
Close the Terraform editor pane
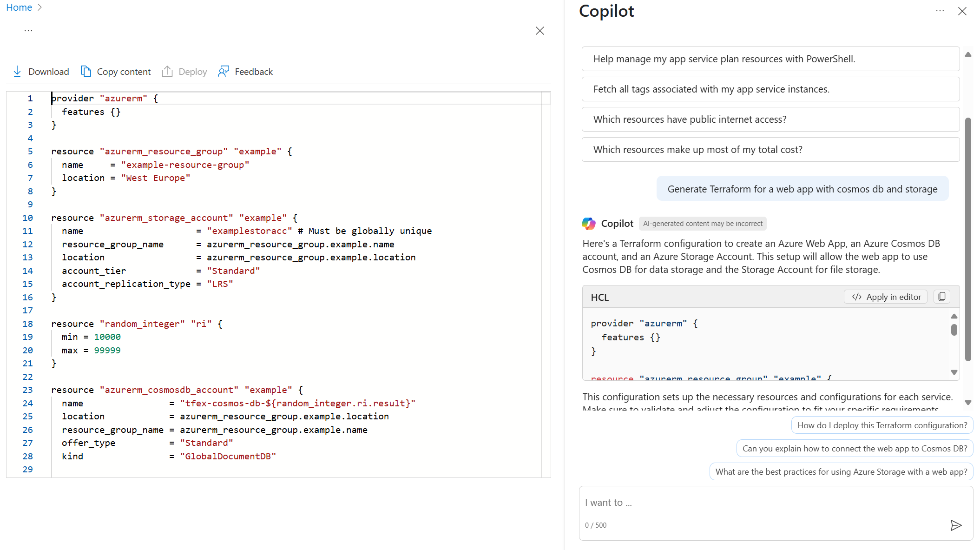coord(539,31)
